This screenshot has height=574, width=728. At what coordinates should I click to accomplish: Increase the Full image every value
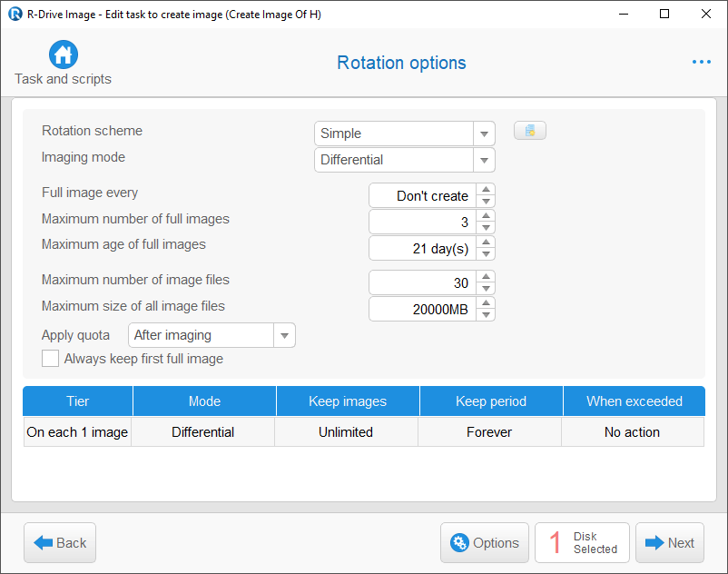486,190
